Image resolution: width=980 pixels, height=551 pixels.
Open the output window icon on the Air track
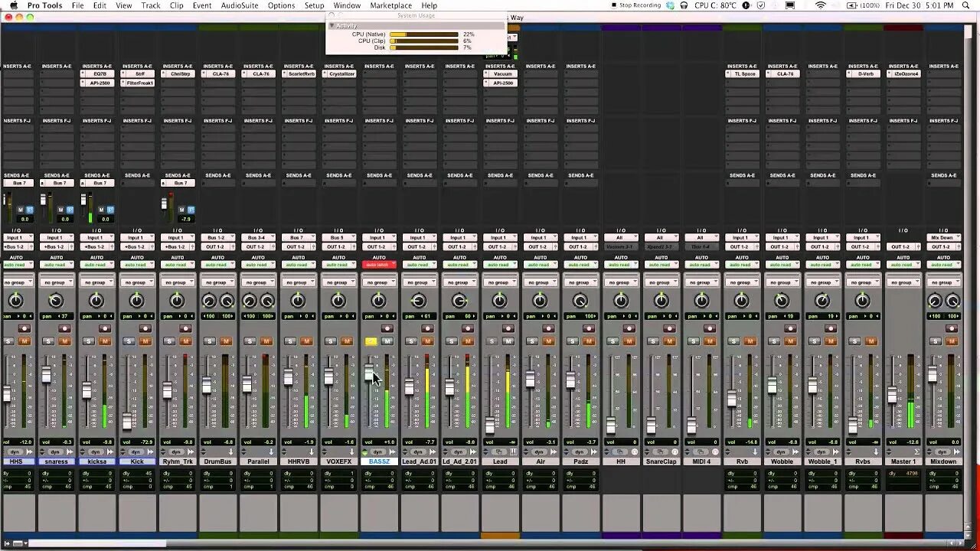[554, 452]
